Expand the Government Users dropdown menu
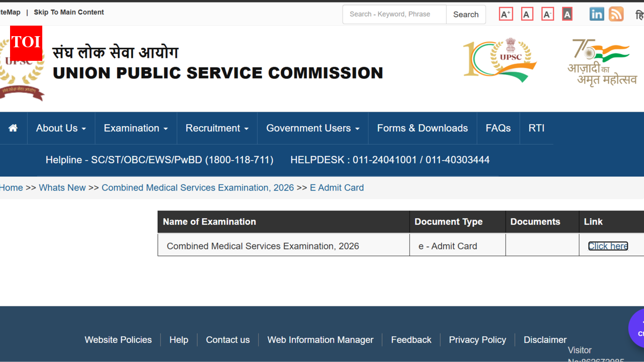The height and width of the screenshot is (362, 644). 313,128
